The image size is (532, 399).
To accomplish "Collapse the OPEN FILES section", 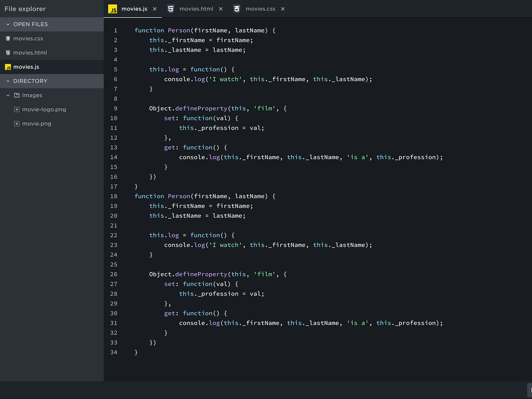I will tap(8, 24).
